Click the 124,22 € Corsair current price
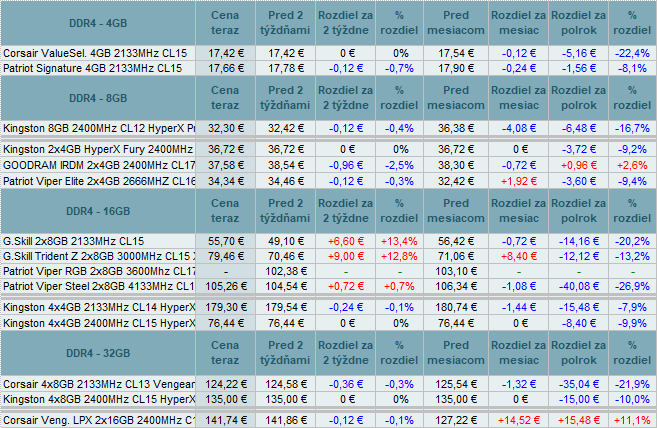657x428 pixels. [226, 384]
